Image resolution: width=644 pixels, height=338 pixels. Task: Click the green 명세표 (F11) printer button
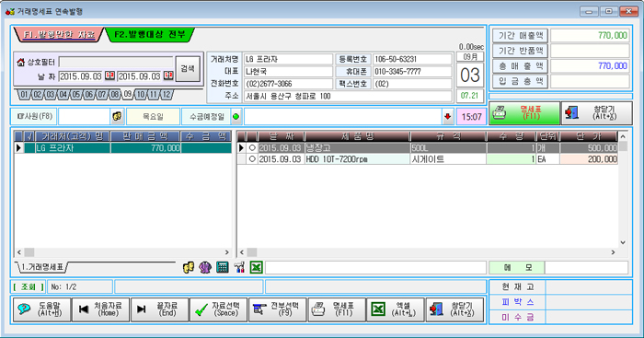pyautogui.click(x=524, y=112)
